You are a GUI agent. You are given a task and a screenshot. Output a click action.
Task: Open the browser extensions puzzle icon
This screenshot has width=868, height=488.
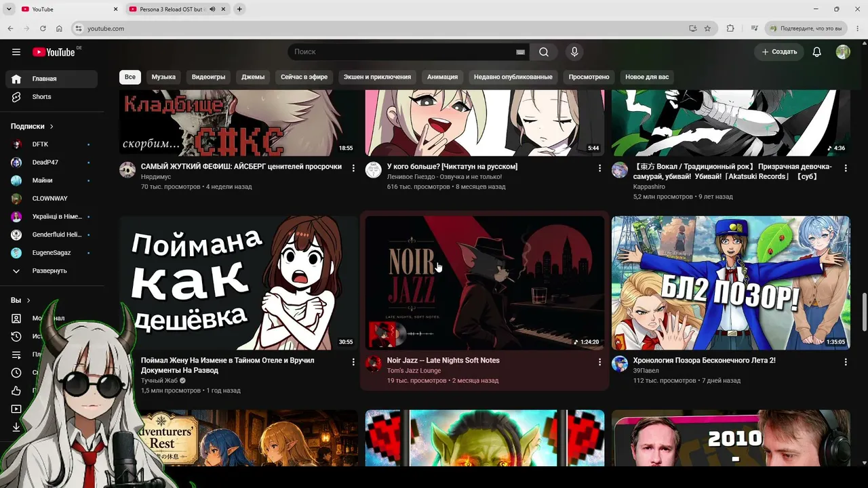tap(730, 28)
